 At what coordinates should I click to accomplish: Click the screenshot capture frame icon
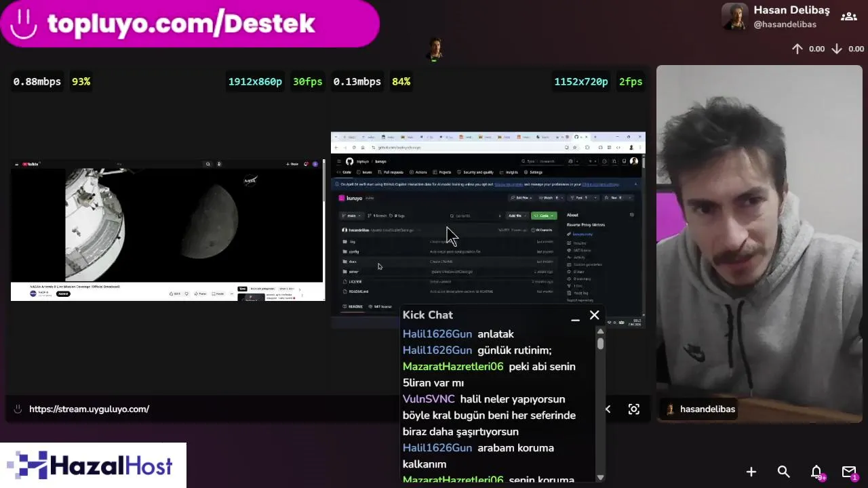point(634,409)
